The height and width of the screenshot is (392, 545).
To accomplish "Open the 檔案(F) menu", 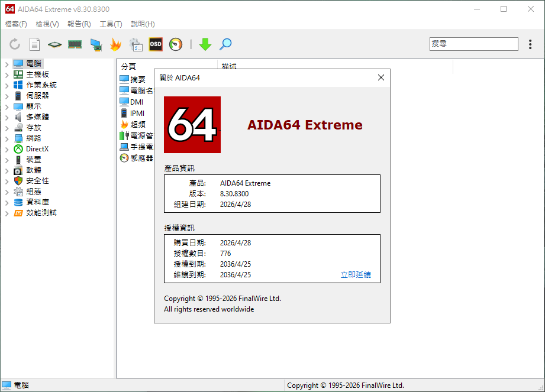I will tap(16, 24).
